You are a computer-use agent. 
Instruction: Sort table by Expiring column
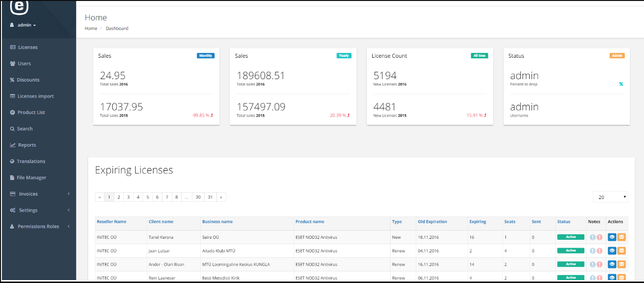tap(478, 222)
